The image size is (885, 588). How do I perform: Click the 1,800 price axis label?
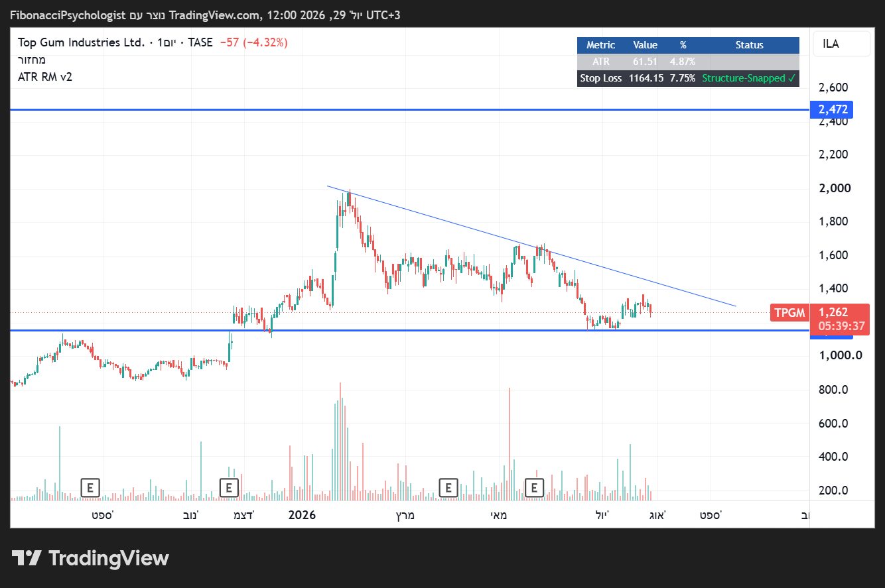click(x=834, y=221)
